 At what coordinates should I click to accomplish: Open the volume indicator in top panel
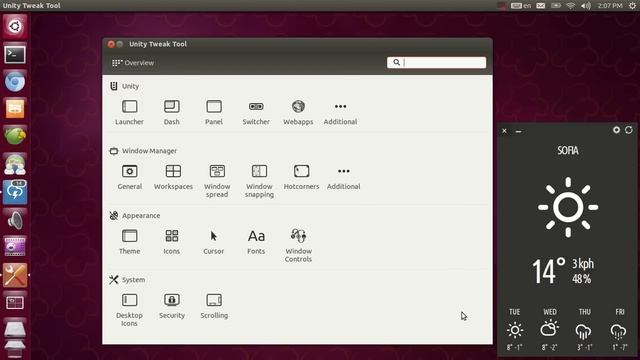point(586,6)
